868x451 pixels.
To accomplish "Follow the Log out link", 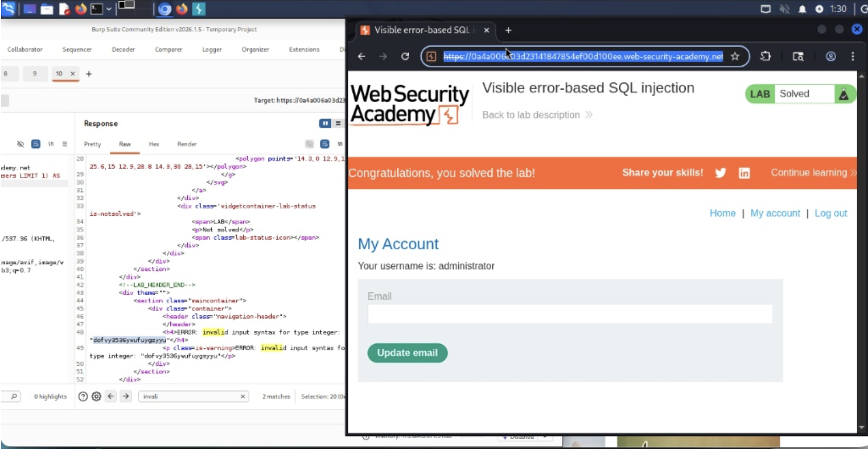I will click(x=830, y=213).
